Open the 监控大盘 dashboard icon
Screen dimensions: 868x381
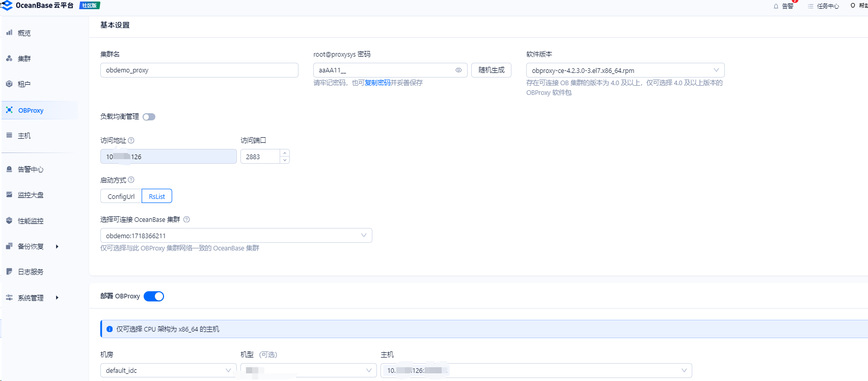(x=9, y=194)
